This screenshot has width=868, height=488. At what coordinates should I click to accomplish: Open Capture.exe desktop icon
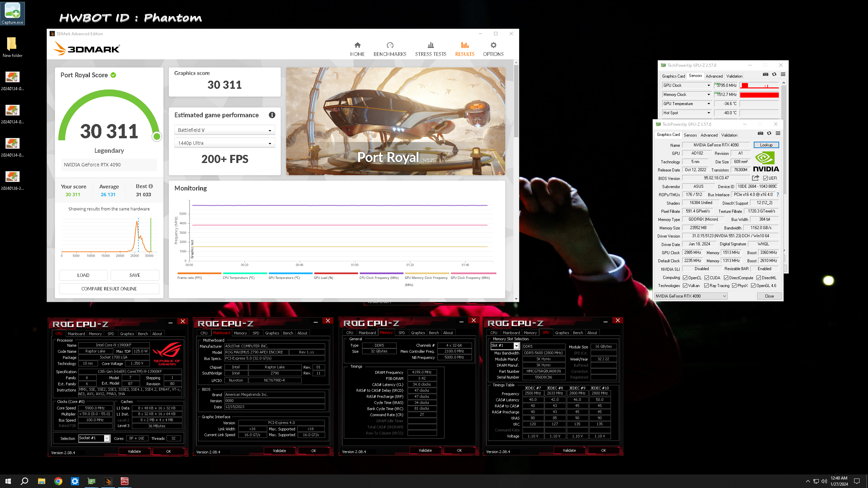tap(13, 14)
